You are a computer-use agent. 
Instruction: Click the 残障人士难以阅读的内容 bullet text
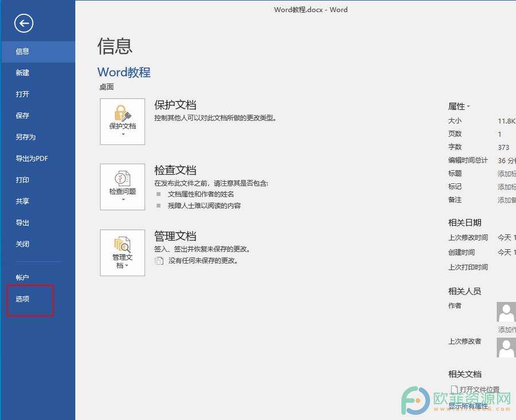(x=204, y=206)
